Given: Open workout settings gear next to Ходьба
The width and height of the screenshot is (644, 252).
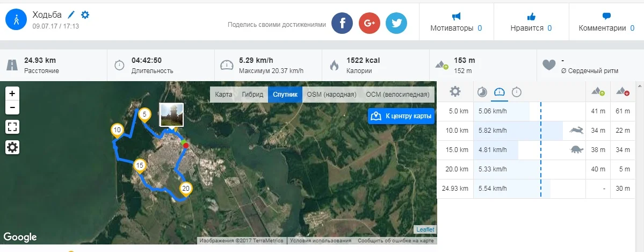Looking at the screenshot, I should (85, 15).
